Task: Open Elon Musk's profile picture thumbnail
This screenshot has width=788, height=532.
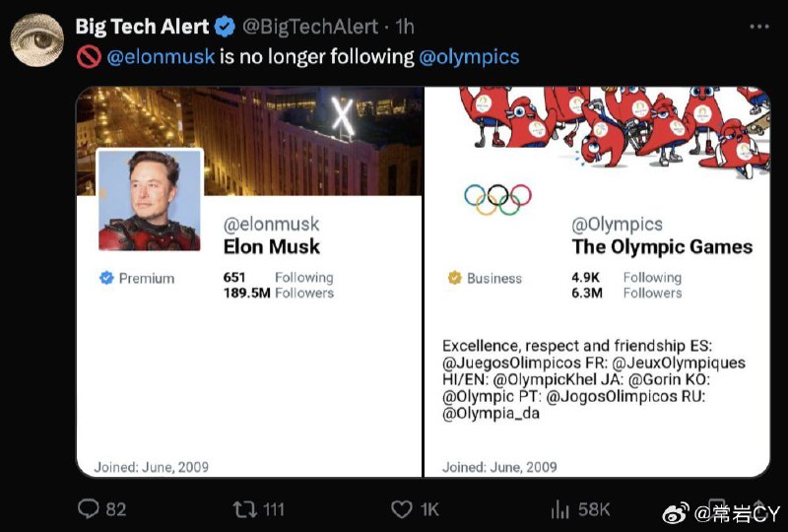Action: [x=150, y=200]
